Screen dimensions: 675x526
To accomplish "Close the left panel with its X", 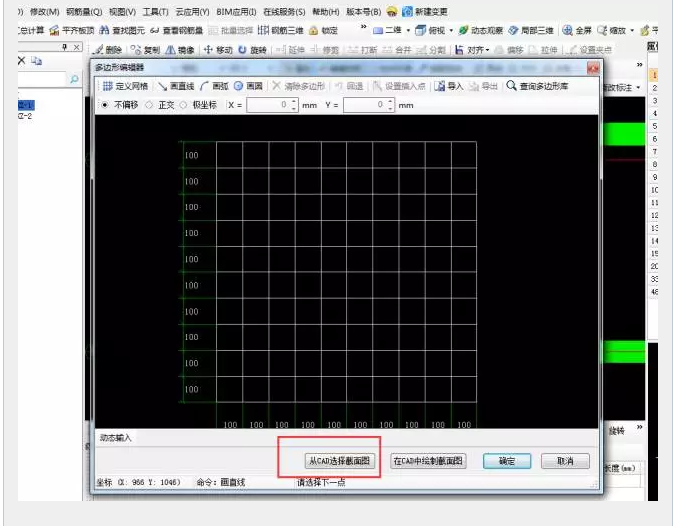I will coord(76,47).
